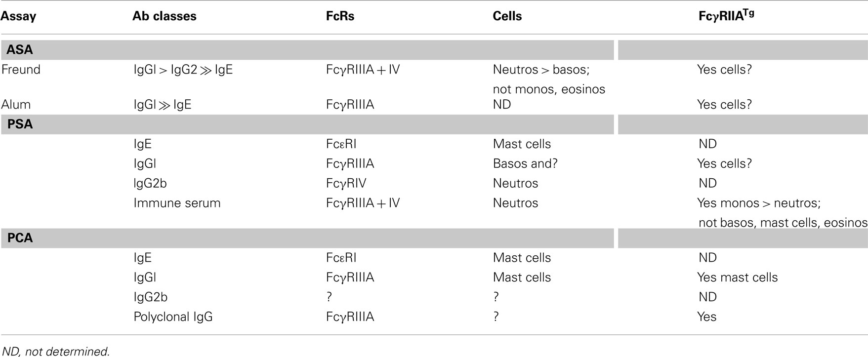This screenshot has height=357, width=868.
Task: Select the 'Immune serum' antibody class cell
Action: pos(177,203)
